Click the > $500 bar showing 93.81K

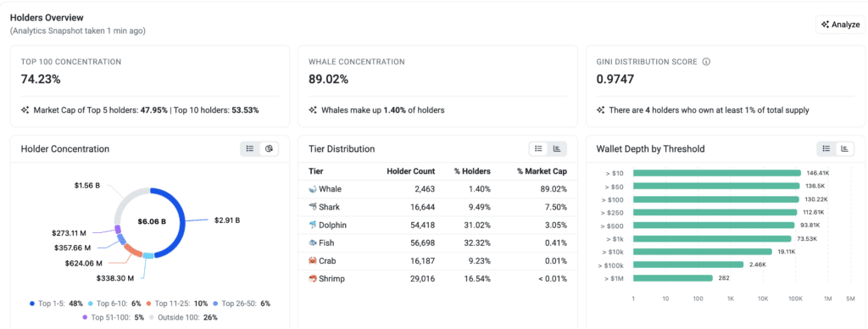[x=714, y=226]
